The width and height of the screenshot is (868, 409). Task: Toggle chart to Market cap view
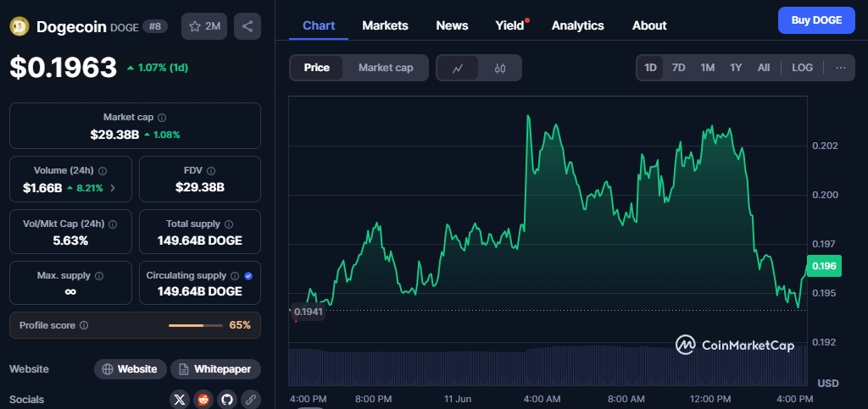(386, 68)
